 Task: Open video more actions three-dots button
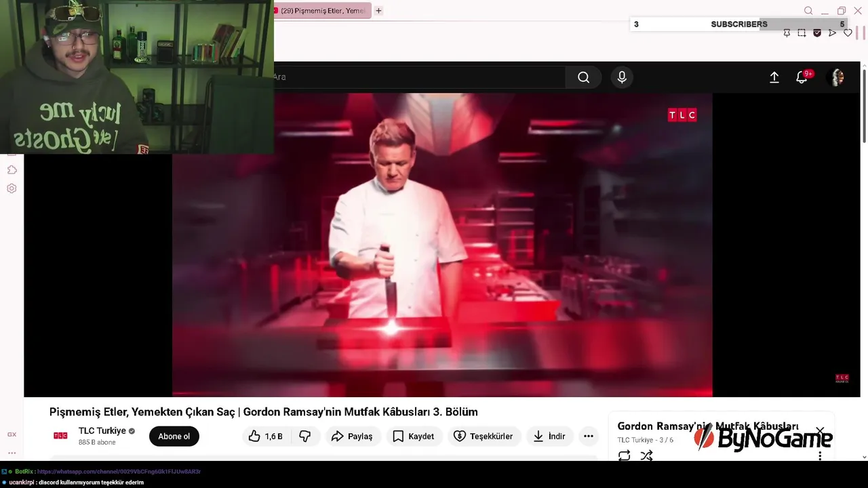(x=589, y=436)
